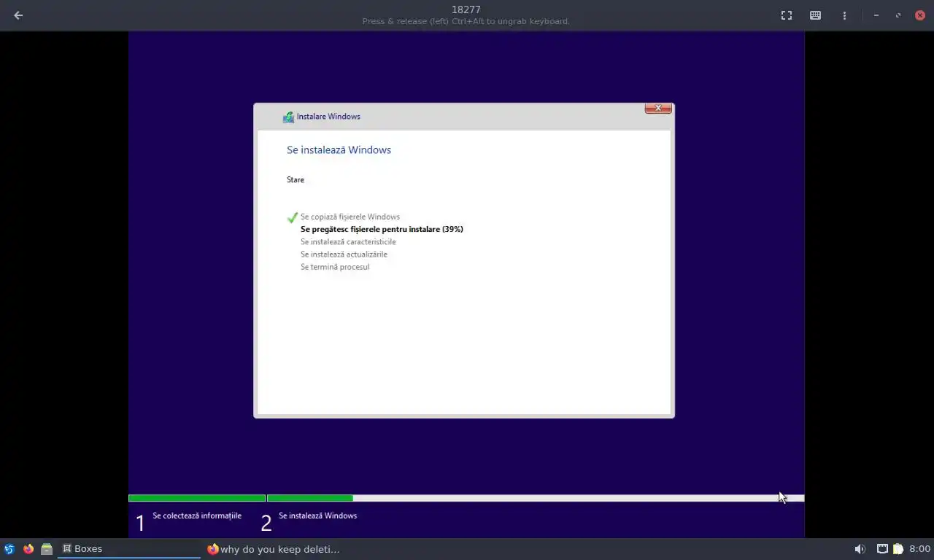Click the 'Instalare Windows' title bar text
934x560 pixels.
click(328, 117)
